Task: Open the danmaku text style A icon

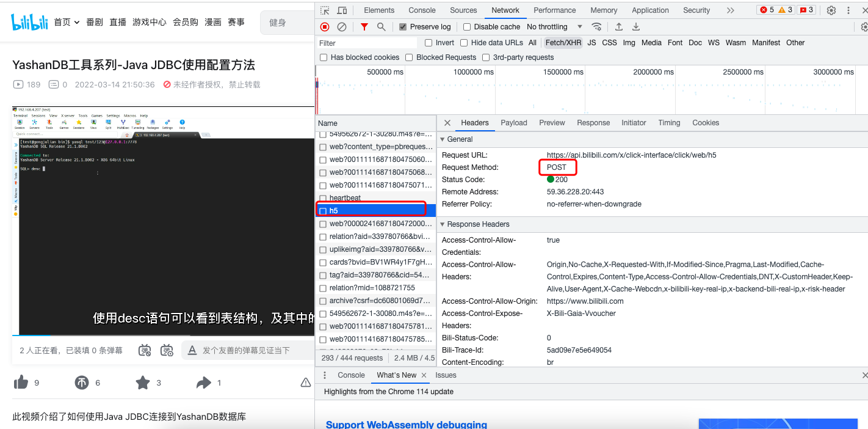Action: pos(192,350)
